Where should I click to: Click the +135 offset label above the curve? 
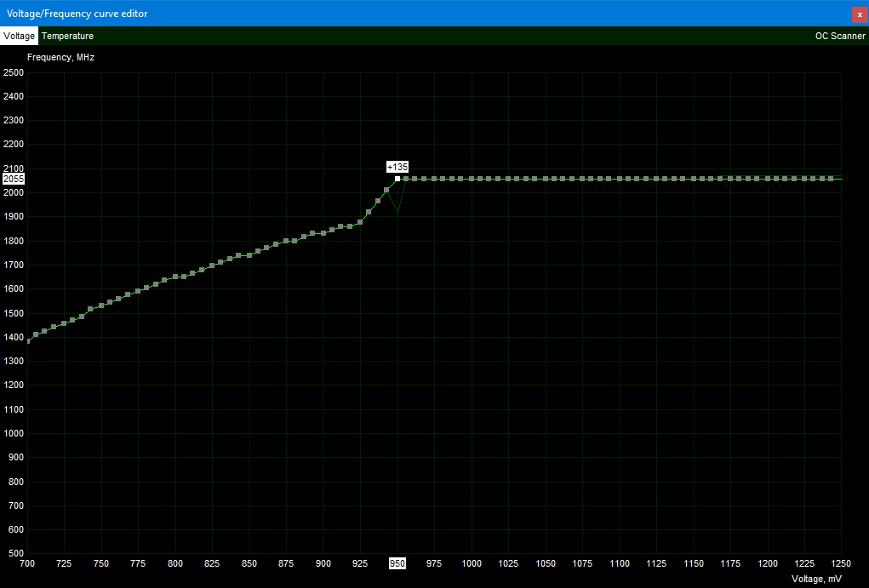point(397,167)
